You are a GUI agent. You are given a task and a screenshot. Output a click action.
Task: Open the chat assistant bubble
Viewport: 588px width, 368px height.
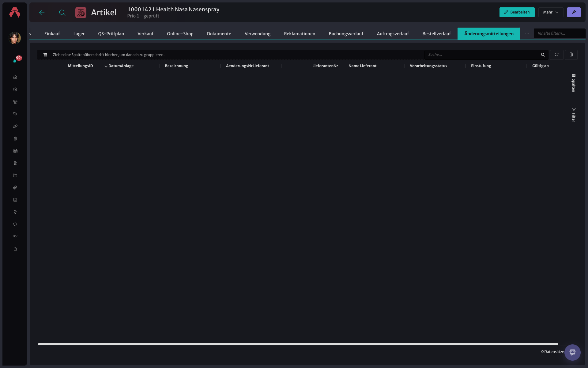coord(572,352)
